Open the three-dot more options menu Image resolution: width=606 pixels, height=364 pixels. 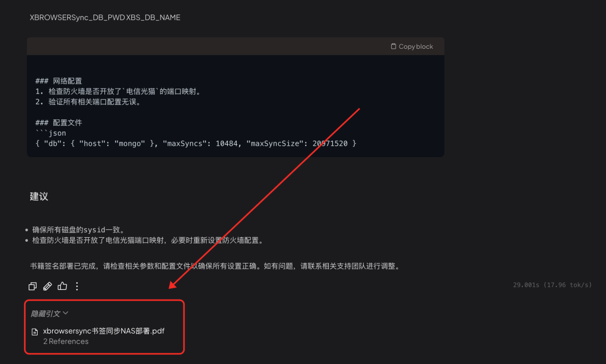pos(77,286)
